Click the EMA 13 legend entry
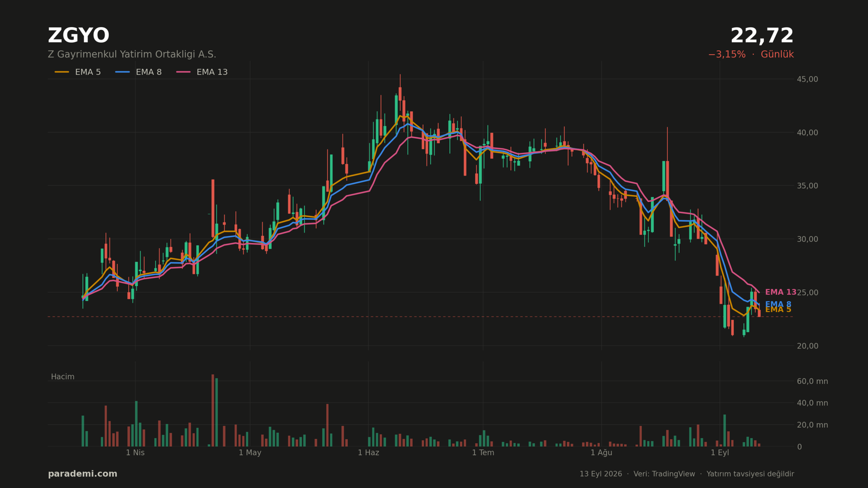Image resolution: width=868 pixels, height=488 pixels. click(x=202, y=72)
